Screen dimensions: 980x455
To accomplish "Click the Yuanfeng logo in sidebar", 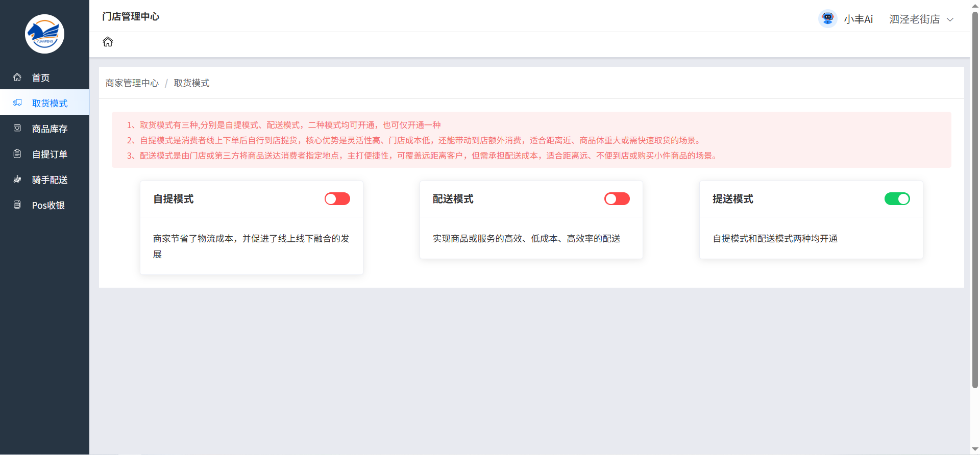I will pyautogui.click(x=44, y=34).
